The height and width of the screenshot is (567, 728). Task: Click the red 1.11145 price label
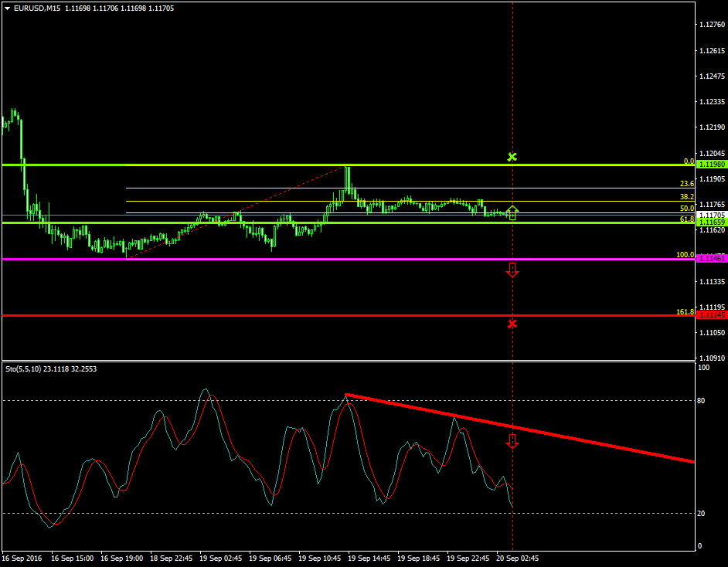tap(711, 315)
